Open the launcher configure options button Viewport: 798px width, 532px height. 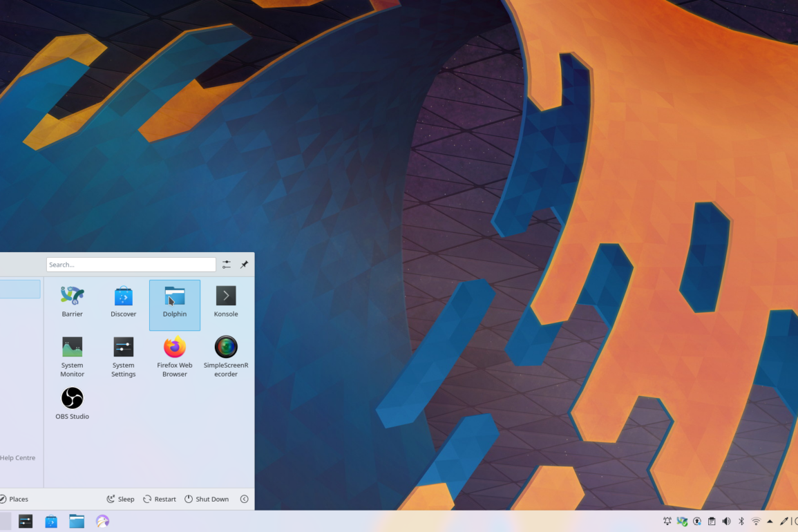click(227, 265)
